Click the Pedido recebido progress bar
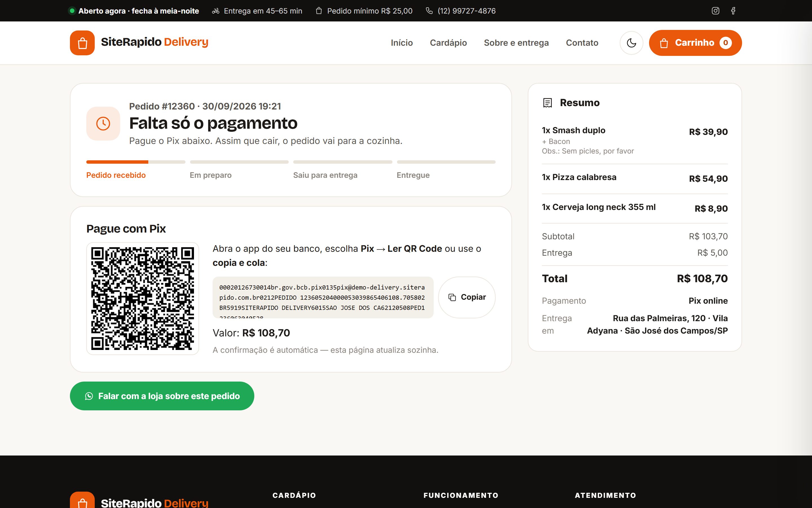Viewport: 812px width, 508px height. coord(136,162)
